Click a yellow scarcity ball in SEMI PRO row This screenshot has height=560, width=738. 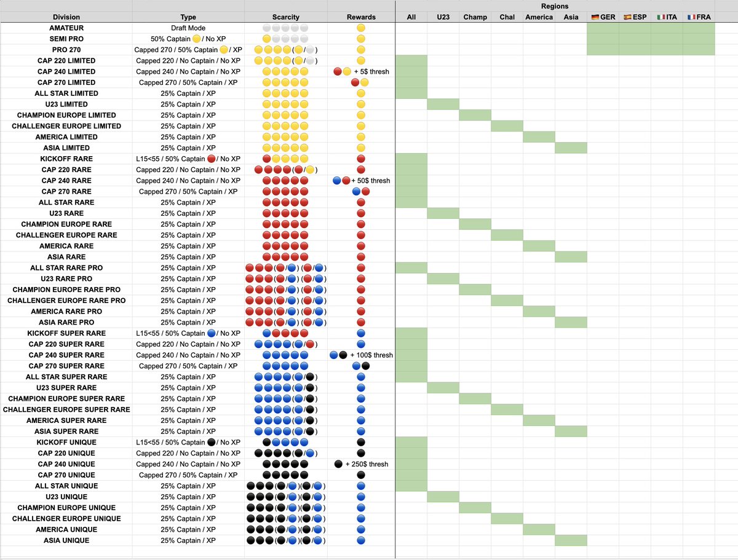pyautogui.click(x=266, y=39)
